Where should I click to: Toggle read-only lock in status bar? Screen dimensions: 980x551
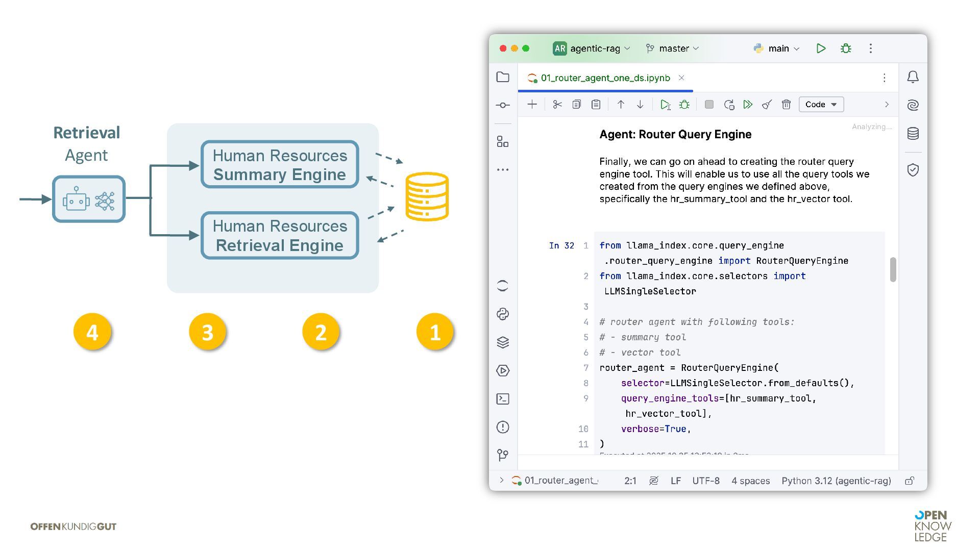click(x=910, y=481)
